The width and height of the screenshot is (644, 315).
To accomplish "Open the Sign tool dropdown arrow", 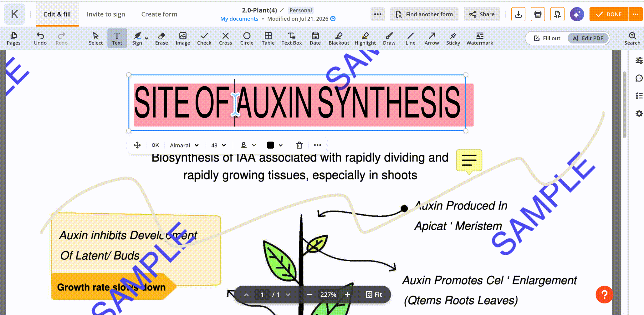I will 146,38.
